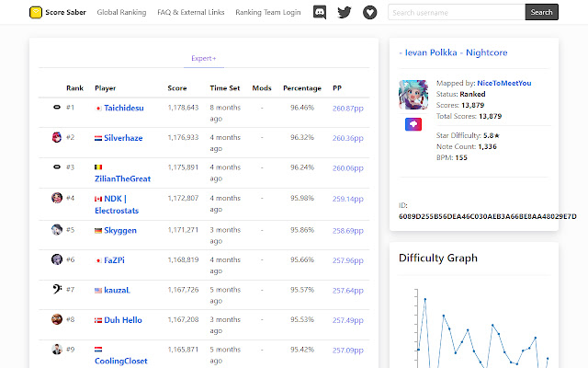Click the US flag beside kauzaL
Image resolution: width=588 pixels, height=368 pixels.
98,291
